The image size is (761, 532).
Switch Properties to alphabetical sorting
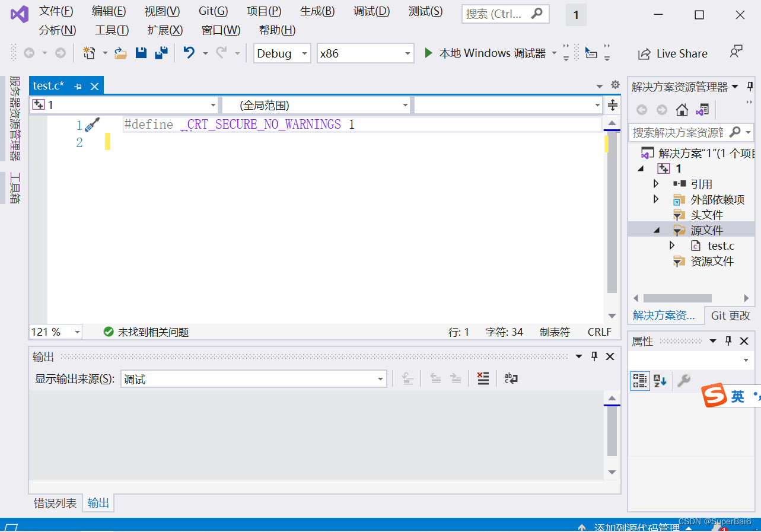tap(660, 381)
